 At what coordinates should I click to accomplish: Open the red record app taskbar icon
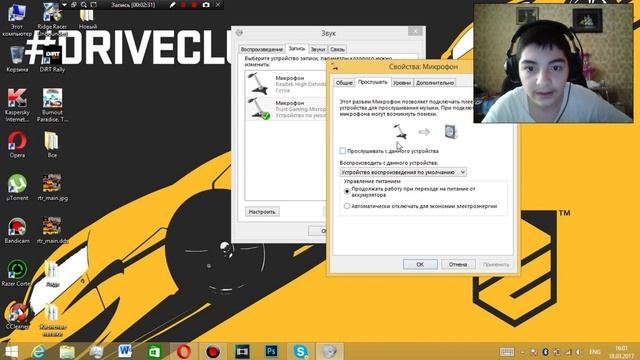tap(213, 351)
